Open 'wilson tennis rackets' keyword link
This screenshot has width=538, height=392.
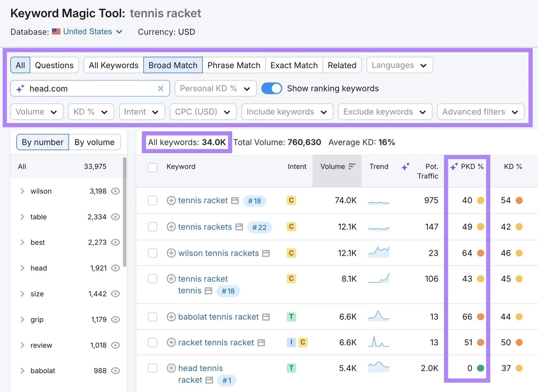(x=218, y=253)
